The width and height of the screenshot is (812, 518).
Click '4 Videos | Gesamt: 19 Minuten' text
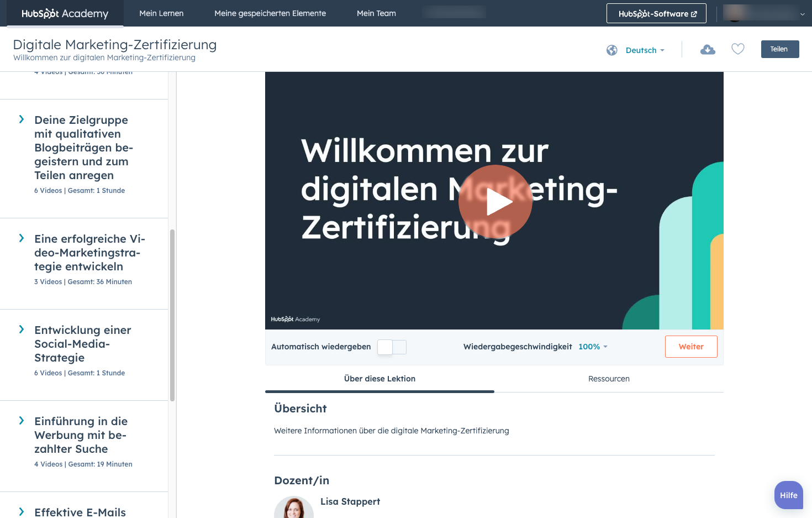[x=83, y=464]
